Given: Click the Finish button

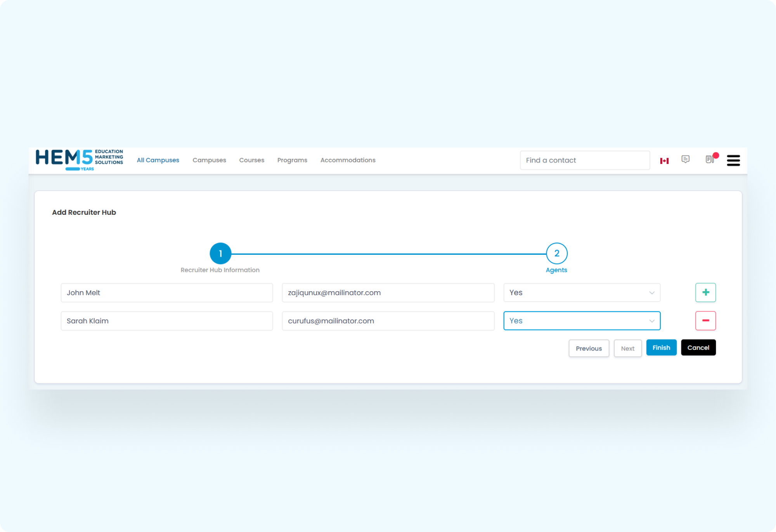Looking at the screenshot, I should (x=661, y=347).
